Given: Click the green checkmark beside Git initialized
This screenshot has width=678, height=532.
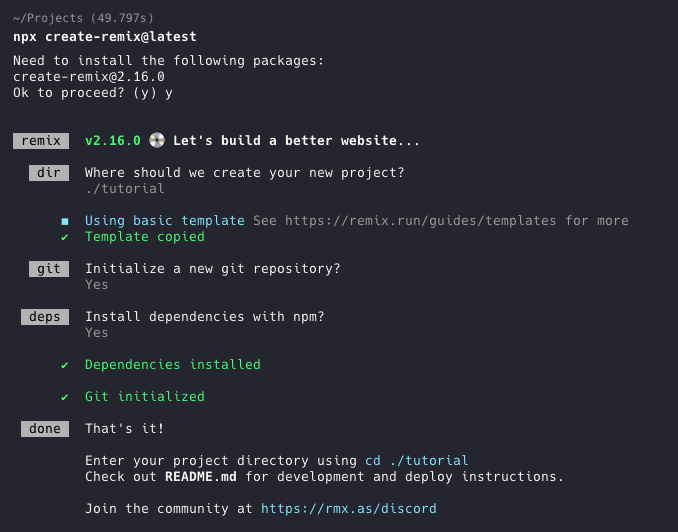Looking at the screenshot, I should pyautogui.click(x=65, y=397).
